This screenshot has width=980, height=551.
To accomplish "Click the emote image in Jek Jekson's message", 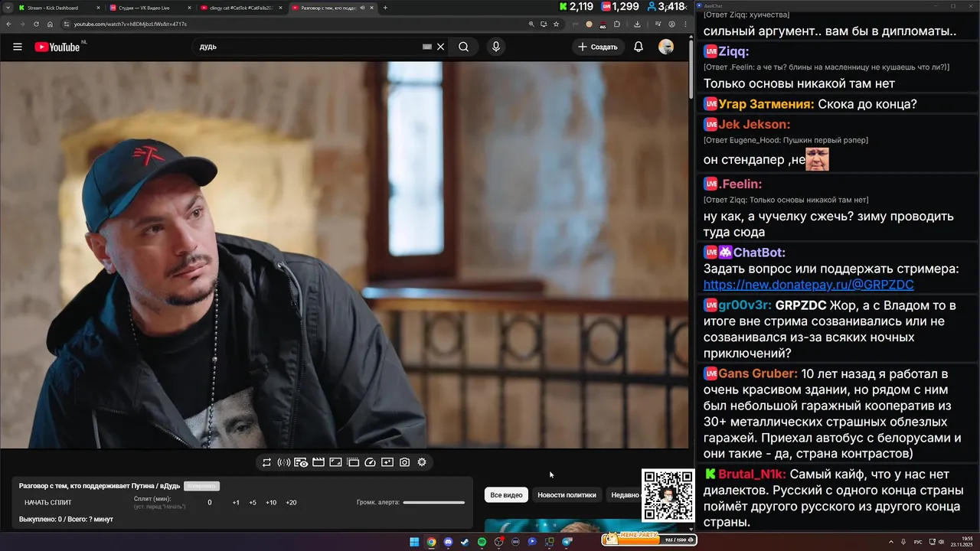I will [x=817, y=159].
